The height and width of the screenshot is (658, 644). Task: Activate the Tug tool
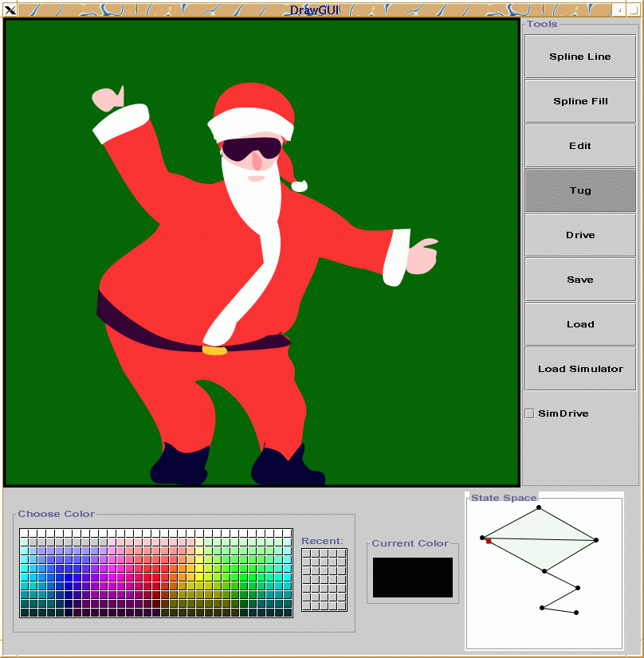click(580, 190)
